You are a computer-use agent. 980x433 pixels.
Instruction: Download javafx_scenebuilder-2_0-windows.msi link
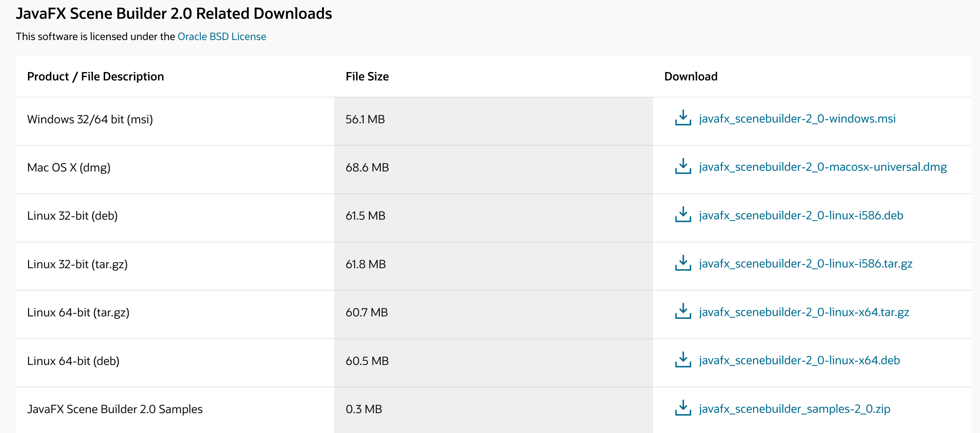[797, 119]
